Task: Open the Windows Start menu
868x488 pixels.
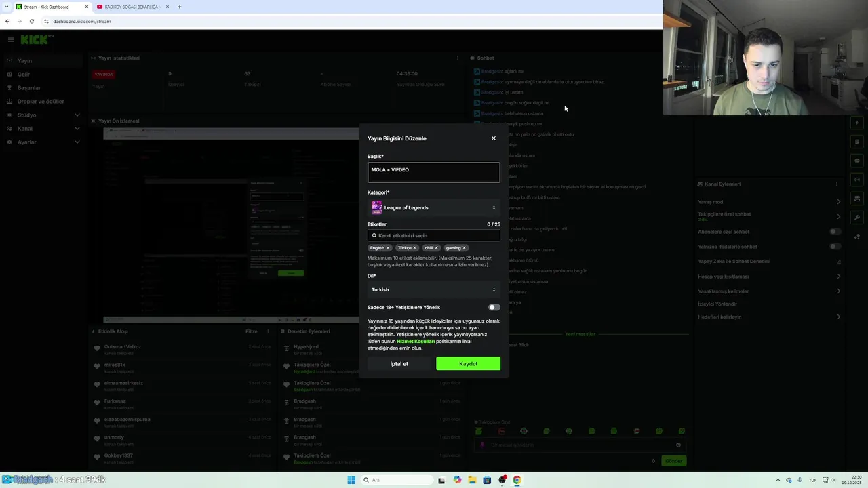Action: (x=351, y=480)
